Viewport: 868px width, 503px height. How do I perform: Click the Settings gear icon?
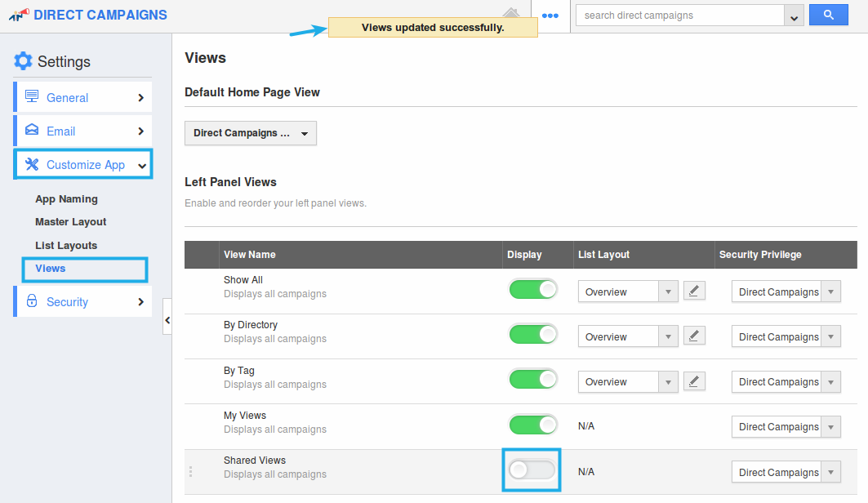coord(22,60)
